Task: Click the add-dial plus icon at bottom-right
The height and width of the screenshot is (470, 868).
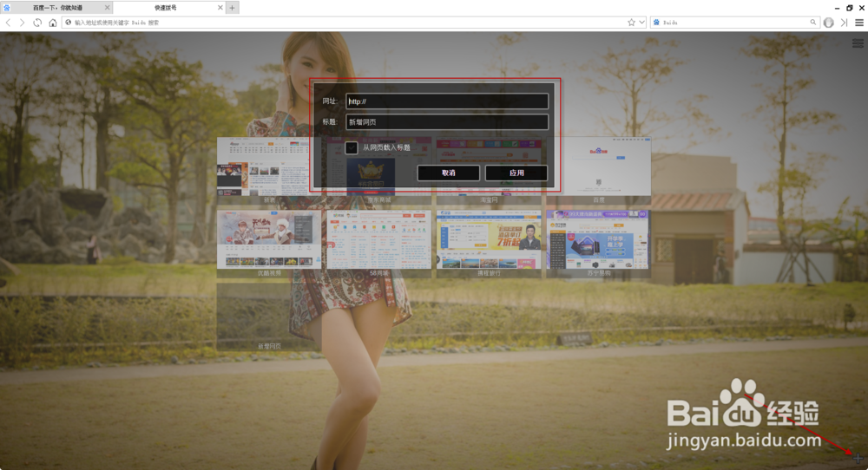Action: tap(858, 458)
